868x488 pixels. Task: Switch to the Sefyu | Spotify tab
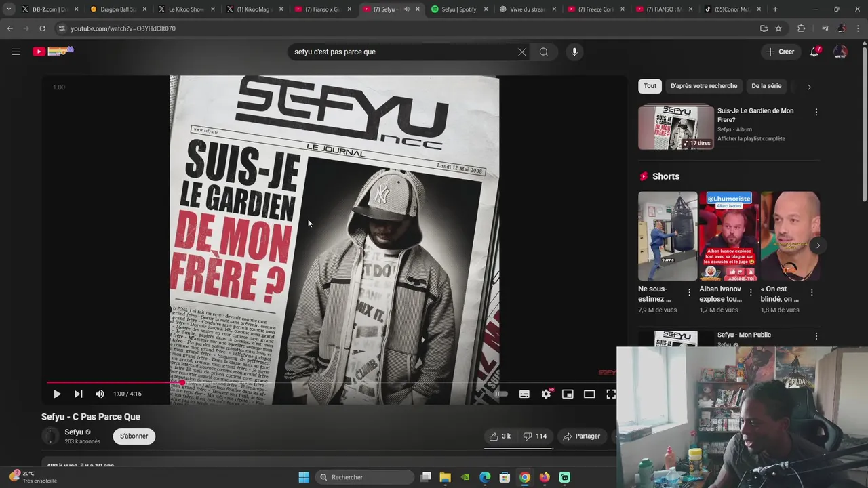(x=460, y=9)
